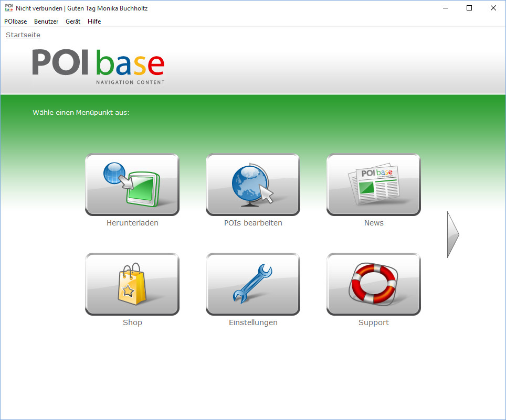Click the POIs bearbeiten globe icon

(x=252, y=185)
